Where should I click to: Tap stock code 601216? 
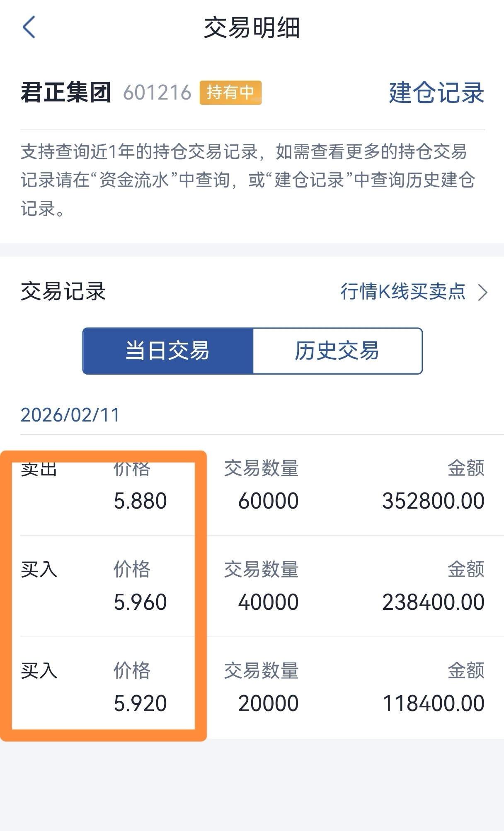[157, 93]
